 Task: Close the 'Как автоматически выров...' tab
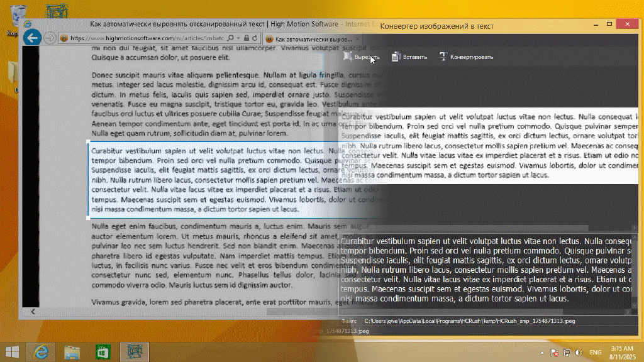(357, 39)
